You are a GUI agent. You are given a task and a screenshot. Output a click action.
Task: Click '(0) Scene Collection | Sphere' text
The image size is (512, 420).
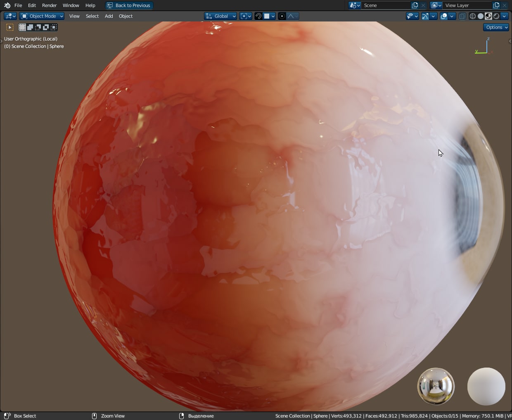[x=34, y=46]
